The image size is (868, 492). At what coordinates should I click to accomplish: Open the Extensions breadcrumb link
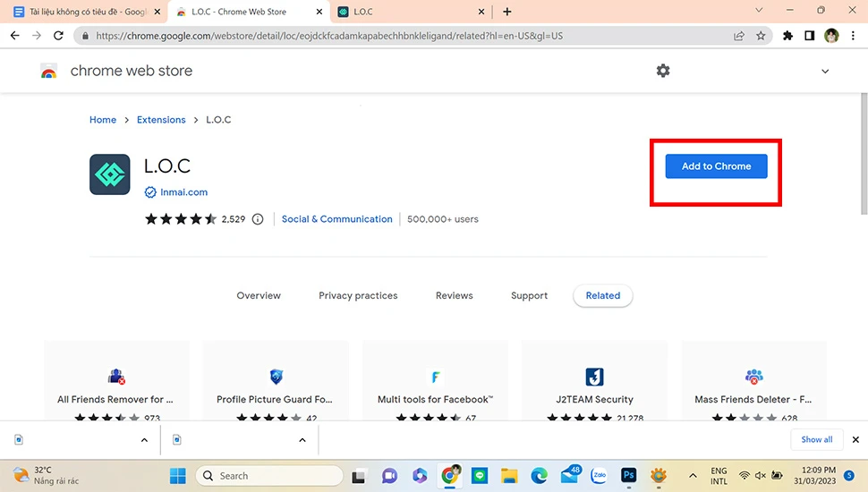(161, 120)
